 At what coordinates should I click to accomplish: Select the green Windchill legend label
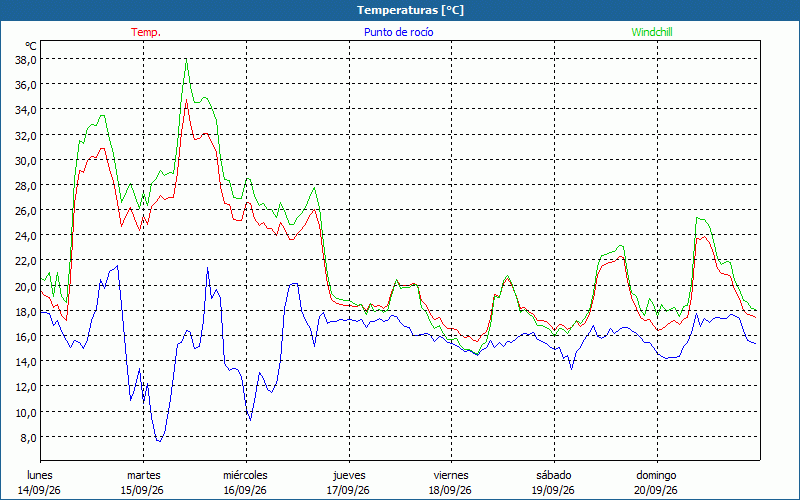click(x=652, y=32)
